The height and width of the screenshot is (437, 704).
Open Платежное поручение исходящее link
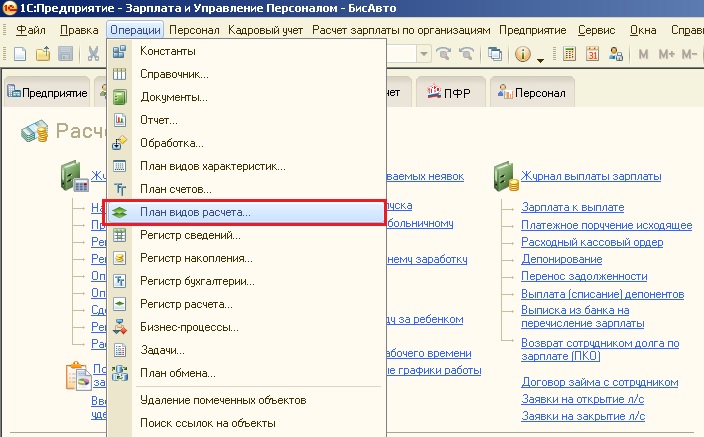point(607,225)
